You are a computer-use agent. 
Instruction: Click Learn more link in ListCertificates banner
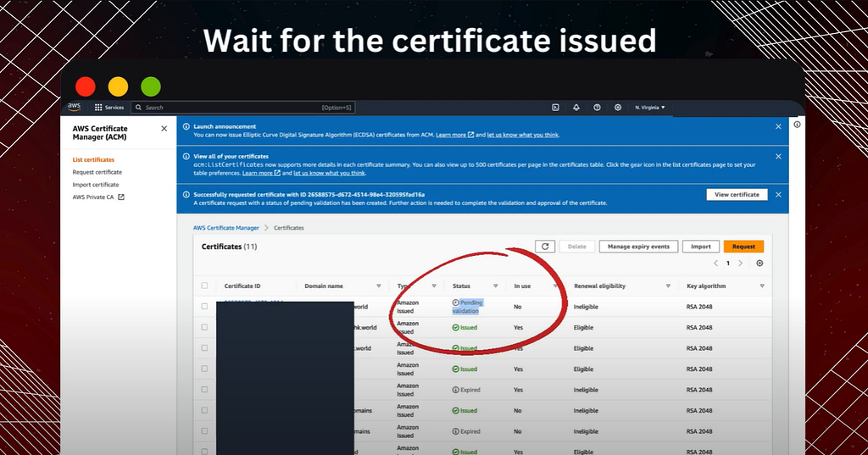[x=261, y=173]
